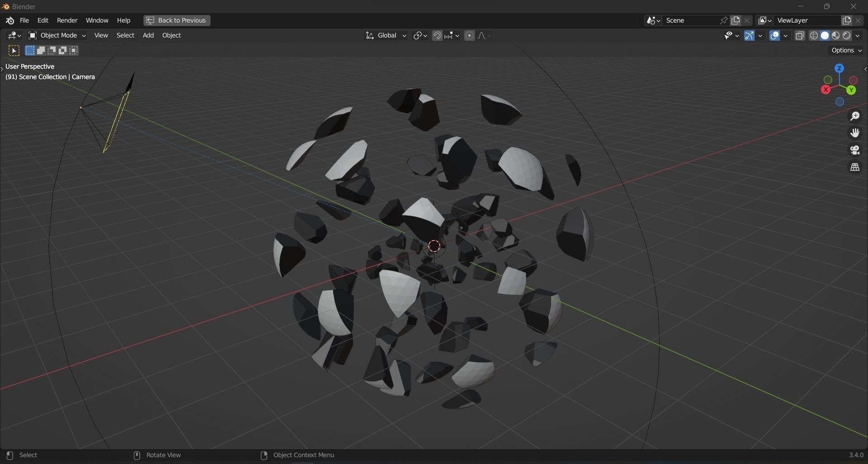Click the negative Y axis gizmo circle
This screenshot has width=868, height=464.
(828, 80)
